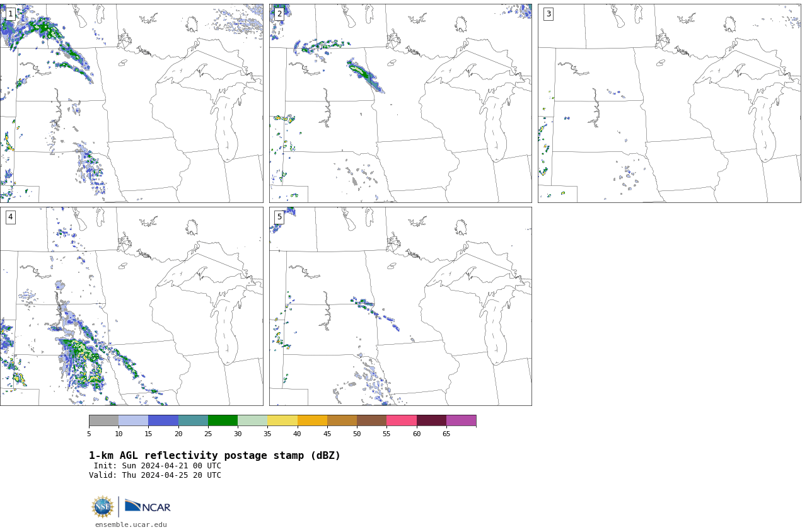Open postage stamp map panel 3
This screenshot has width=807, height=532.
coord(669,103)
